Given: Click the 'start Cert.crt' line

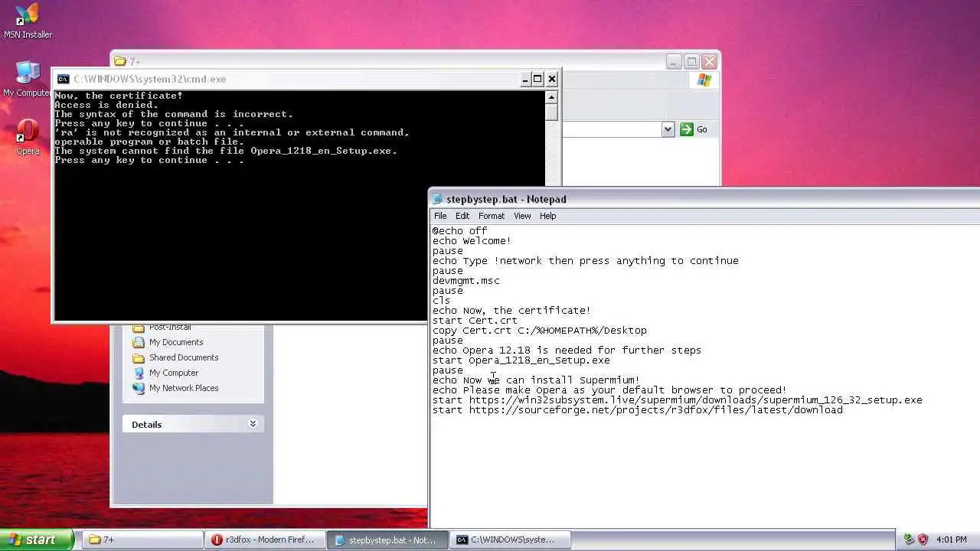Looking at the screenshot, I should click(475, 320).
